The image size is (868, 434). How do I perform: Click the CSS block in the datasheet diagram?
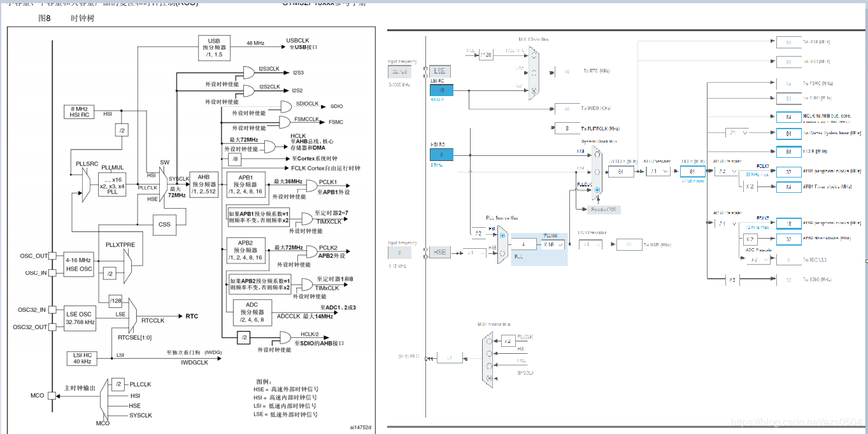(x=164, y=224)
